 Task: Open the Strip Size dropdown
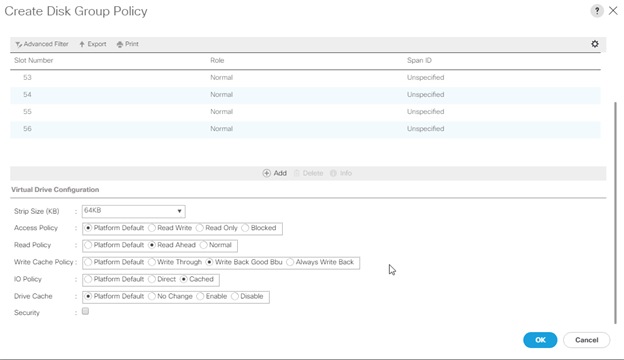(133, 211)
